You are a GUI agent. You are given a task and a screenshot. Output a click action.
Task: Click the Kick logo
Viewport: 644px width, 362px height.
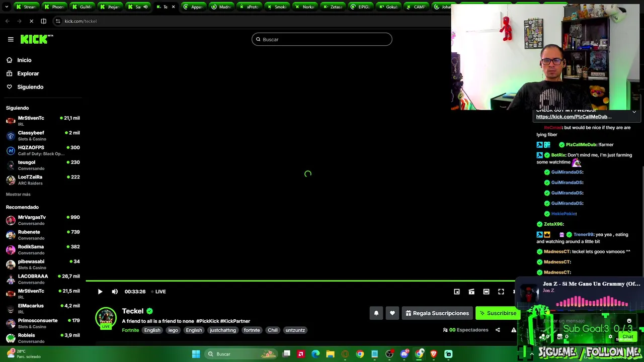pos(37,39)
